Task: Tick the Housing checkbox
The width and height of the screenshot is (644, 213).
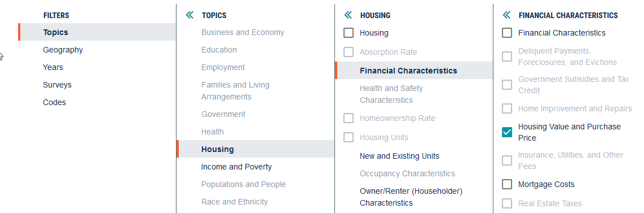Action: tap(349, 32)
